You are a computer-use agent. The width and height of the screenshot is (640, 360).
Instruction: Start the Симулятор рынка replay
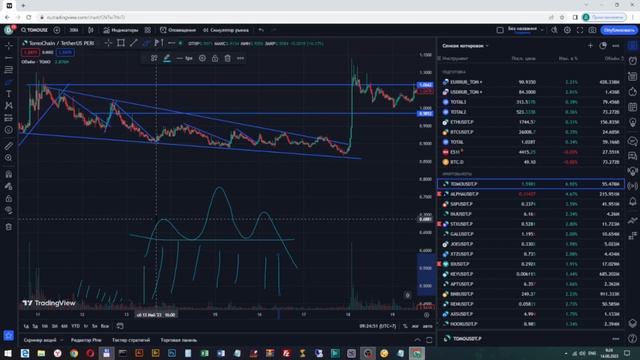(226, 30)
